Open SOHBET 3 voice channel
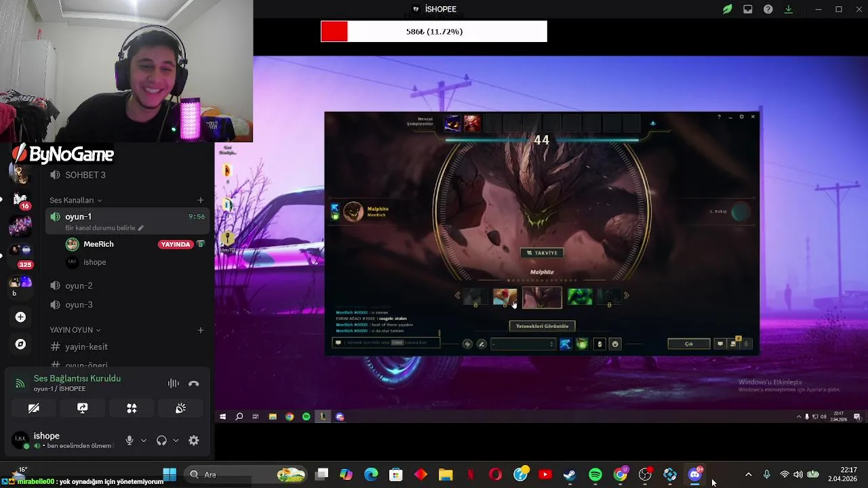 [126, 175]
